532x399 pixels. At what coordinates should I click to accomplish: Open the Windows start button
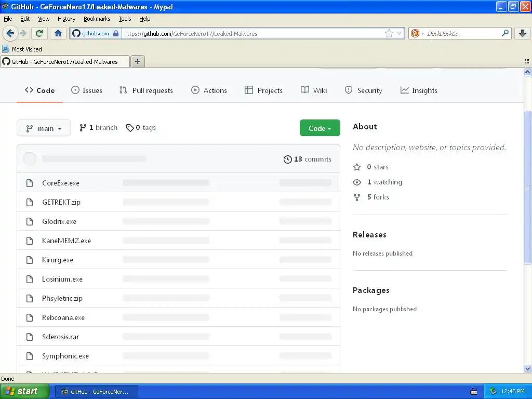click(x=25, y=392)
